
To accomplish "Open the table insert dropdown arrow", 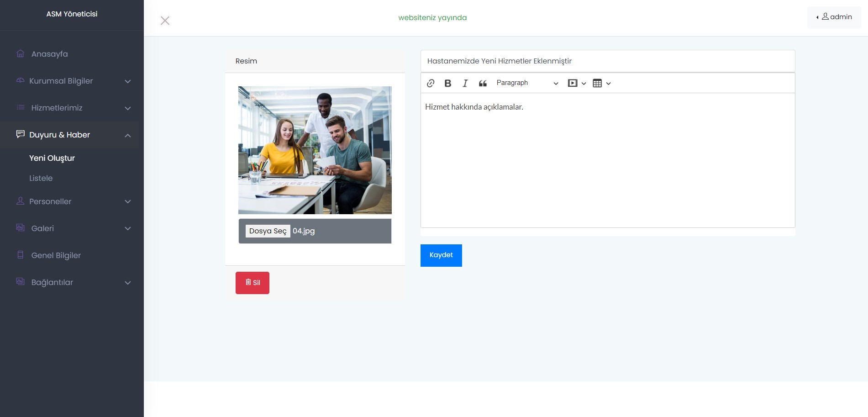I will tap(608, 84).
